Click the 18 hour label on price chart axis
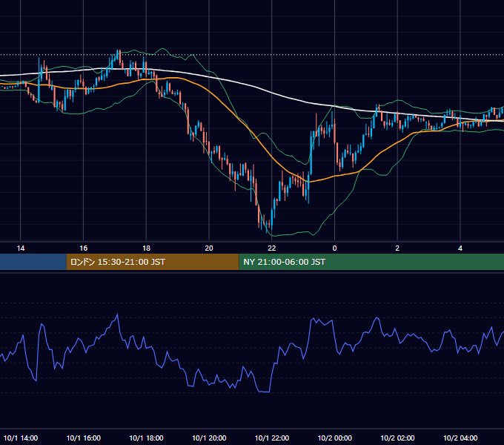 (146, 248)
